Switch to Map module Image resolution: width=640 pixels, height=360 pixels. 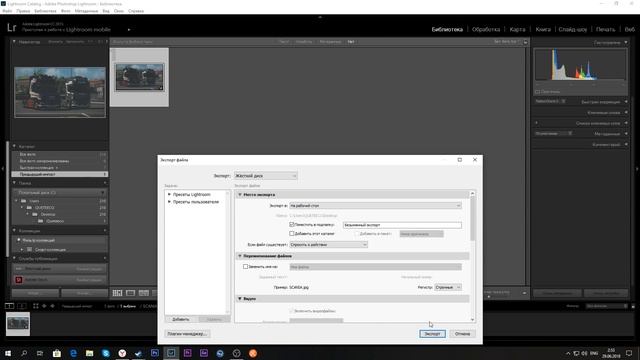click(517, 29)
